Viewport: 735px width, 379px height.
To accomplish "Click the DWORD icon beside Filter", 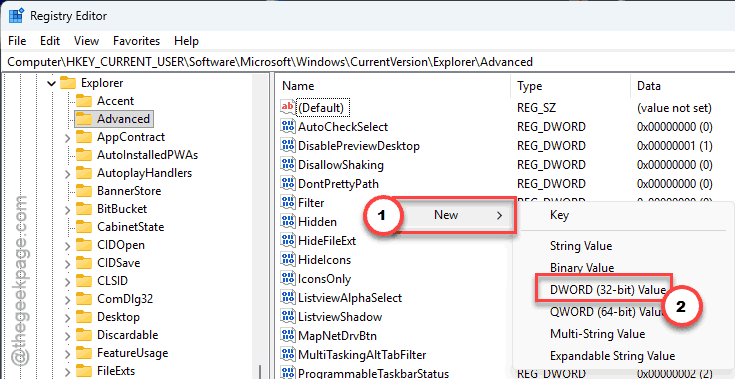I will tap(287, 202).
